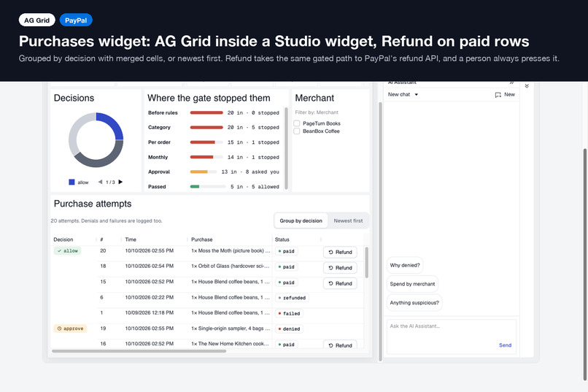Click the 13 in · 8 asked you text

tap(250, 172)
